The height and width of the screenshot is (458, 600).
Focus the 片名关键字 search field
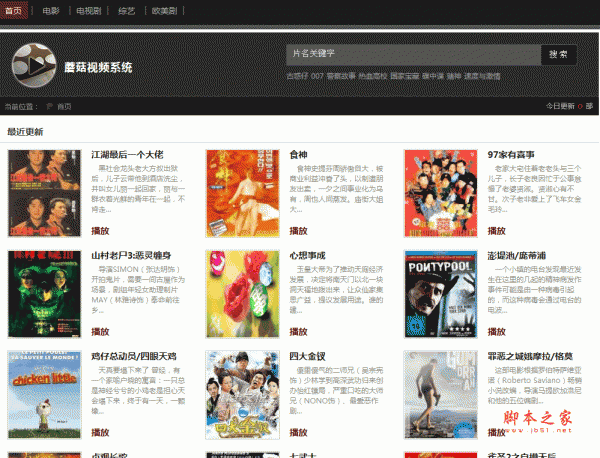413,54
